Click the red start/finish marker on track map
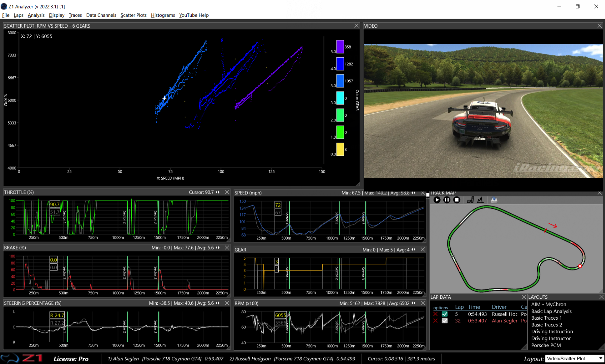Screen dimensions: 605x364 [x=546, y=230]
